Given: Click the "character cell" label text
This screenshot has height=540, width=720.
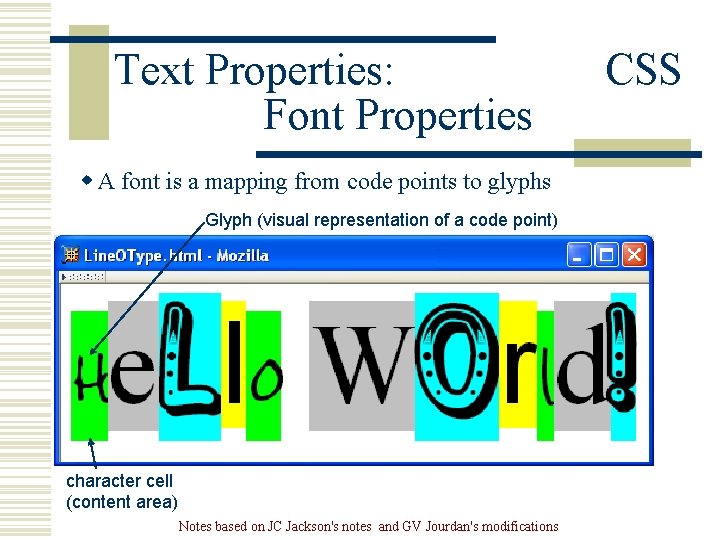Looking at the screenshot, I should point(119,481).
